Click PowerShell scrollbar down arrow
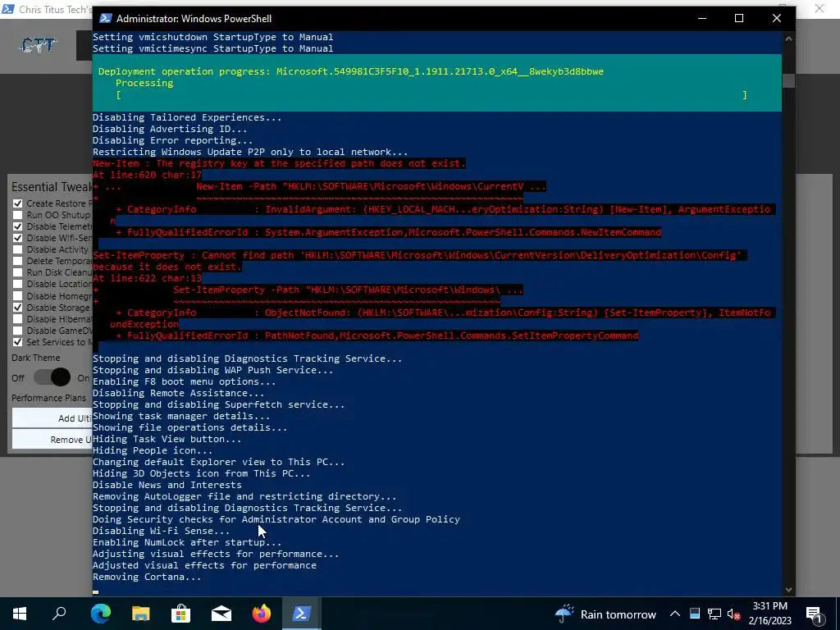The image size is (840, 630). coord(788,589)
